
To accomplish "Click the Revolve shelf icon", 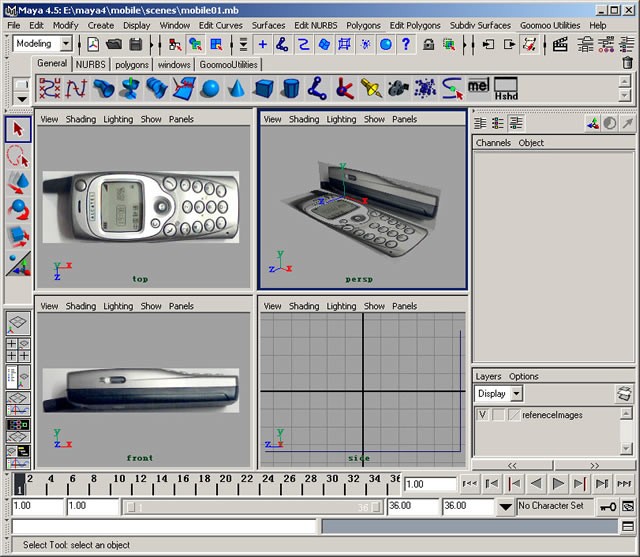I will pyautogui.click(x=130, y=89).
